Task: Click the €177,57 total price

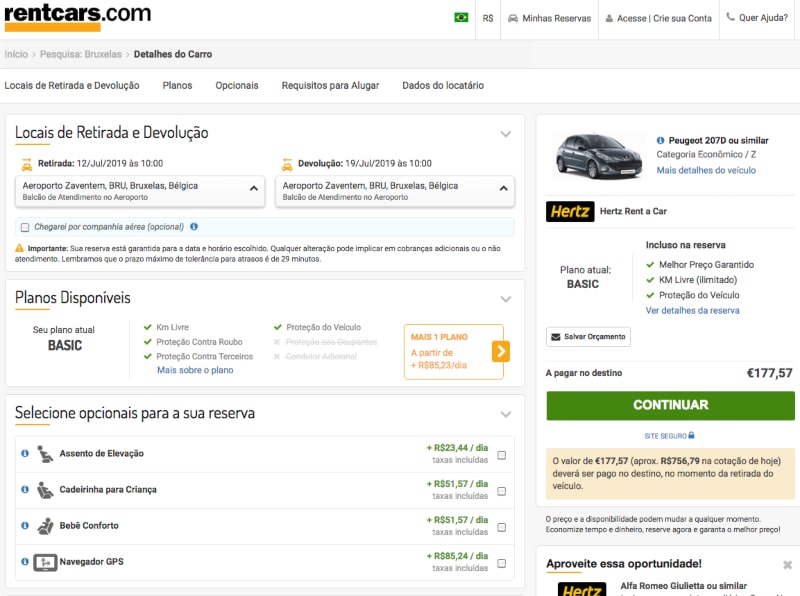Action: tap(769, 373)
